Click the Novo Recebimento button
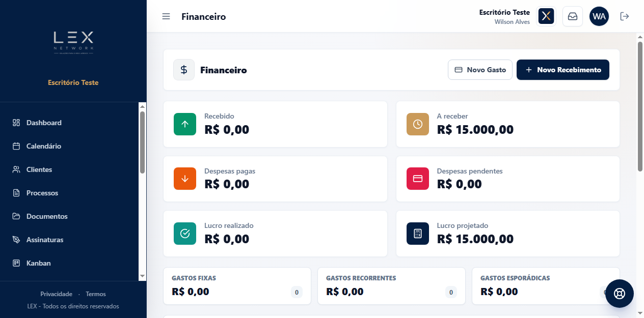 [x=563, y=70]
